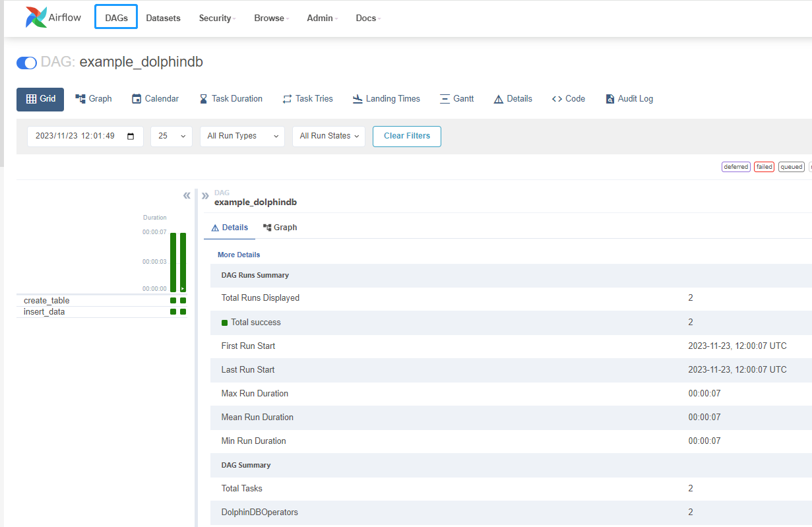Select the Grid view tab
Viewport: 812px width, 527px height.
pos(40,99)
